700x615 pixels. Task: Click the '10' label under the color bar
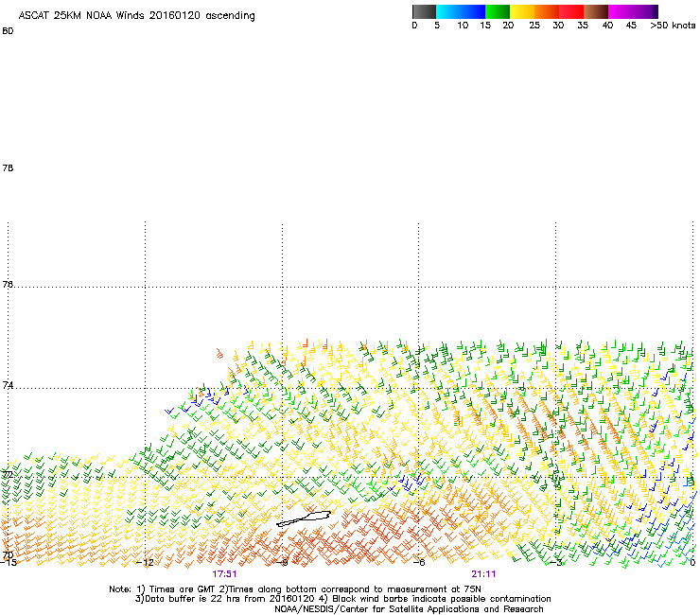pos(463,26)
